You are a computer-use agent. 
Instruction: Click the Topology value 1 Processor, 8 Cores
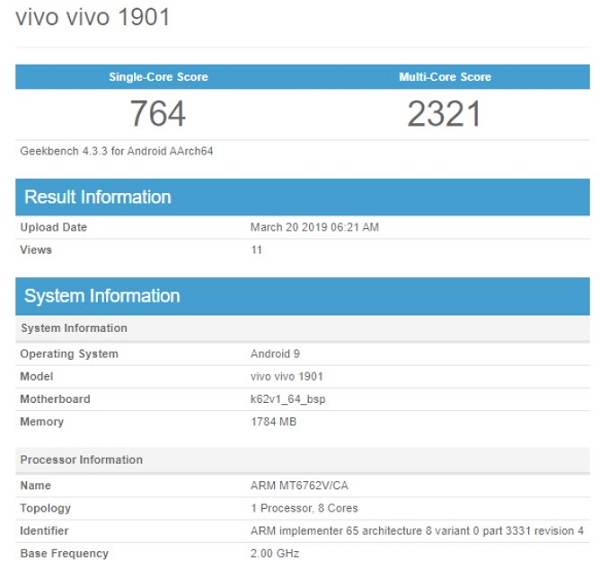(304, 508)
